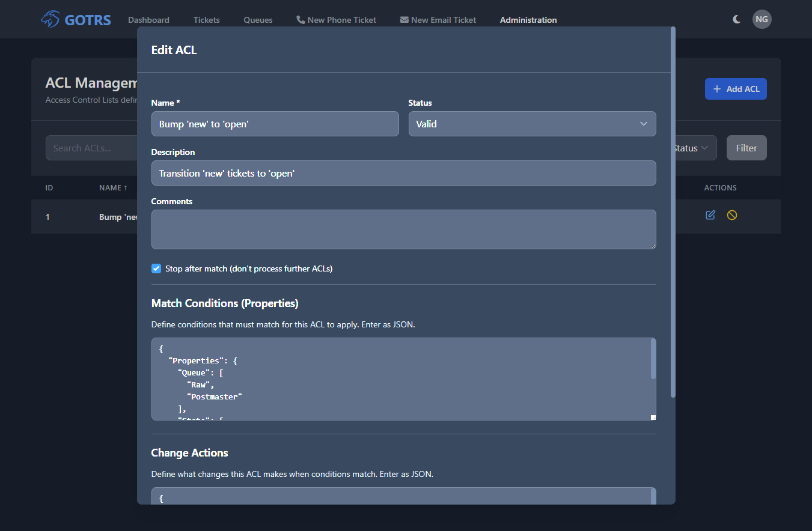Viewport: 812px width, 531px height.
Task: Open the Dashboard menu item
Action: pos(148,20)
